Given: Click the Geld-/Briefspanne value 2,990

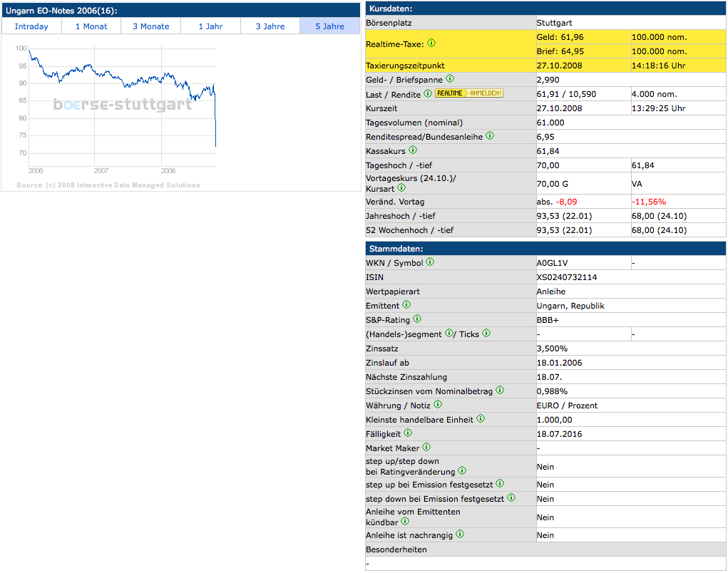Looking at the screenshot, I should coord(548,80).
